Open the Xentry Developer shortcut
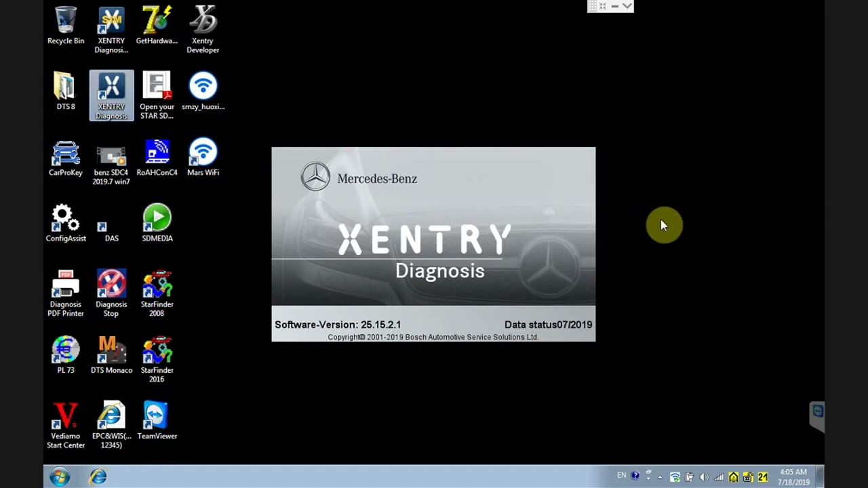 [203, 30]
